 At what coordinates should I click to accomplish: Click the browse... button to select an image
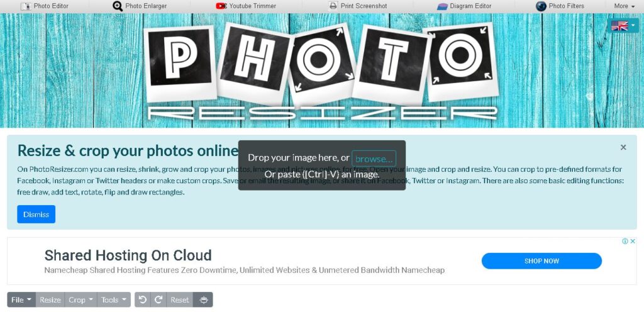pos(374,159)
